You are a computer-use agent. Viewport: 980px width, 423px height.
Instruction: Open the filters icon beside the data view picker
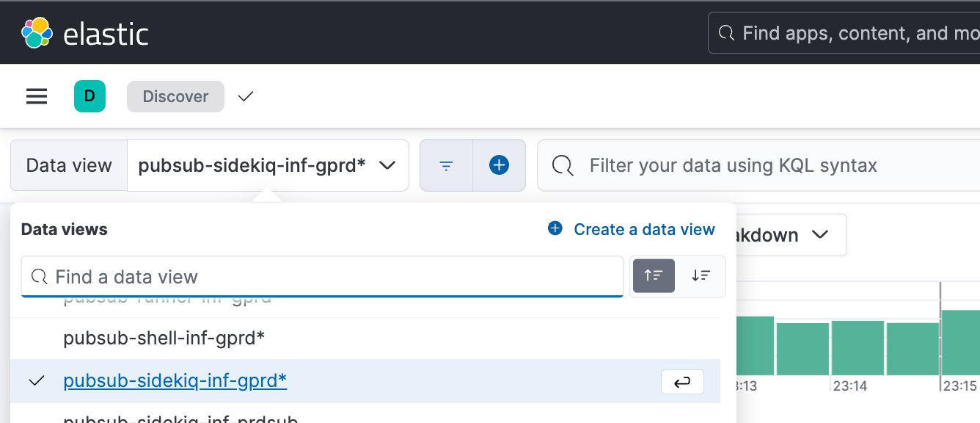point(446,165)
